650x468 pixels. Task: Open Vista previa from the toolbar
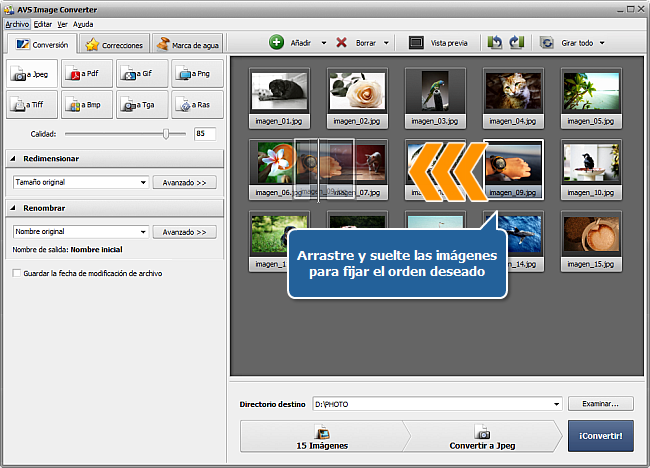point(438,43)
